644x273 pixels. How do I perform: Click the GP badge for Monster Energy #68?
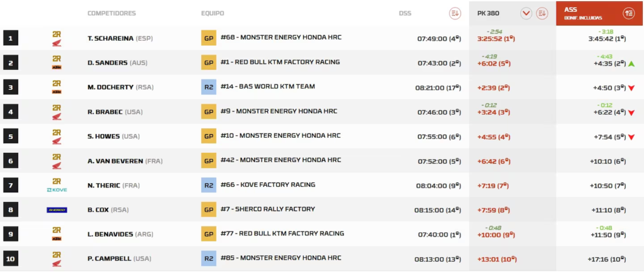(208, 38)
